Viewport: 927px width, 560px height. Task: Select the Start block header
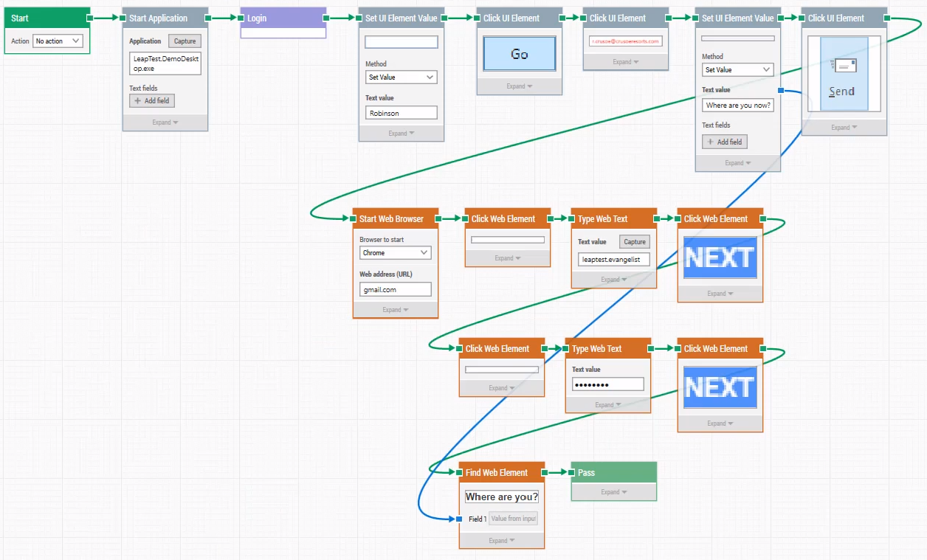coord(46,18)
